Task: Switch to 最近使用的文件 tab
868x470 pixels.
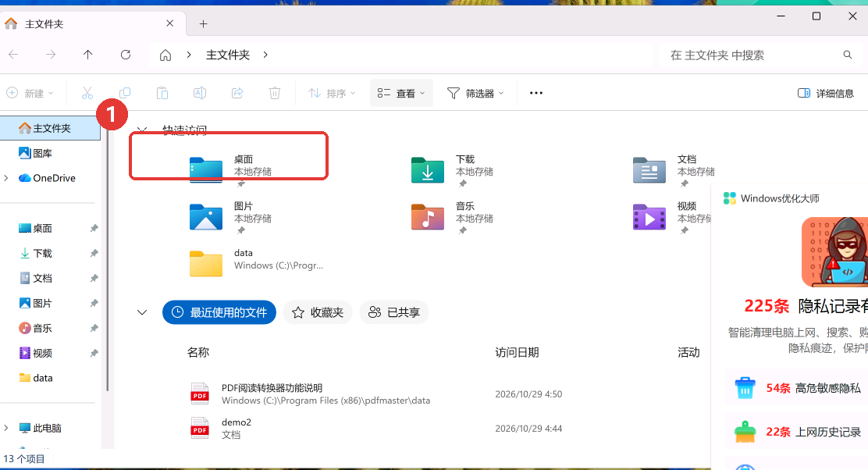Action: coord(219,312)
